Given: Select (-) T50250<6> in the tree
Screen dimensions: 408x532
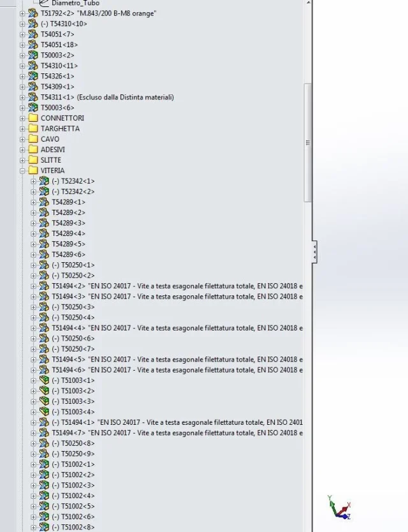Looking at the screenshot, I should point(73,339).
